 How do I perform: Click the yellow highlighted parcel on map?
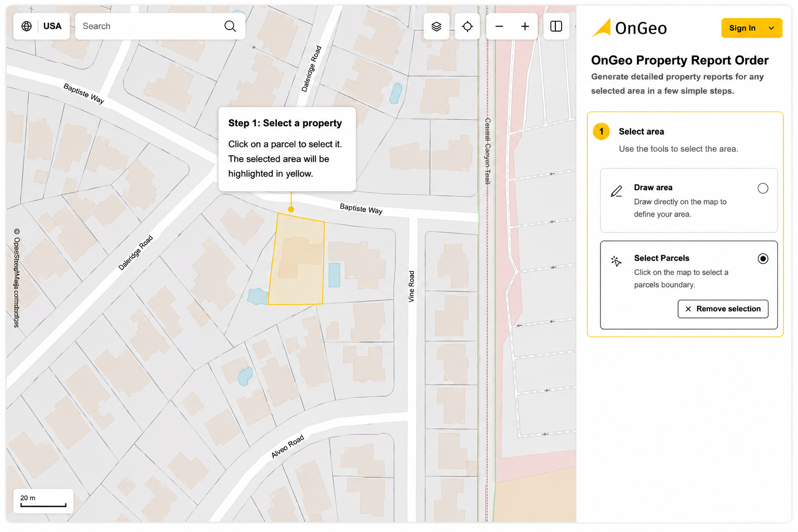[x=297, y=260]
